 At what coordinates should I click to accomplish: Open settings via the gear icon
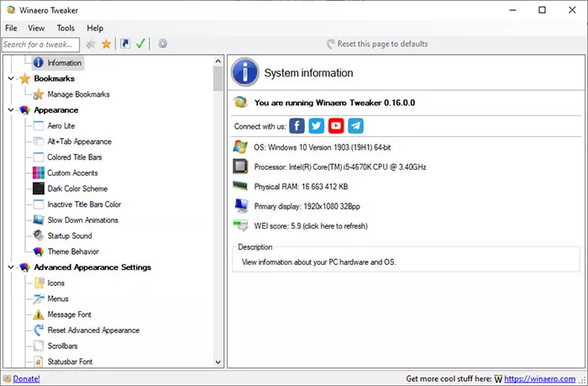click(162, 44)
